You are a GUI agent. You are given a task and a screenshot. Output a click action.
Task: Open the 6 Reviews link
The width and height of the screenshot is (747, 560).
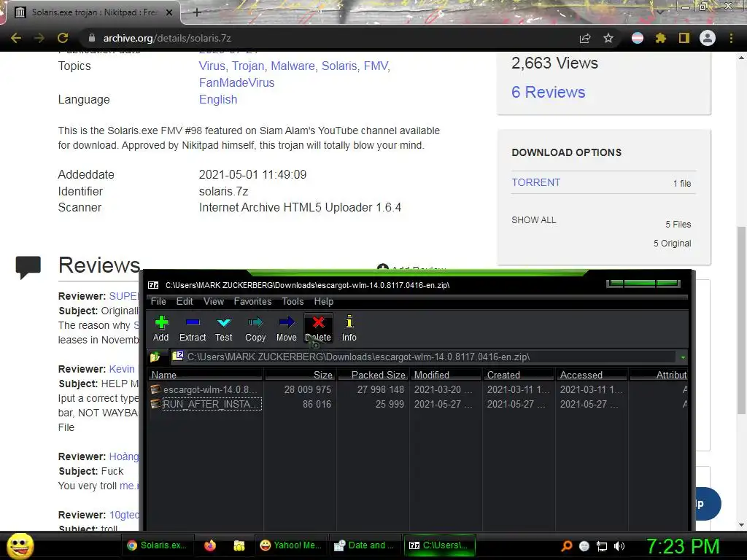tap(548, 92)
